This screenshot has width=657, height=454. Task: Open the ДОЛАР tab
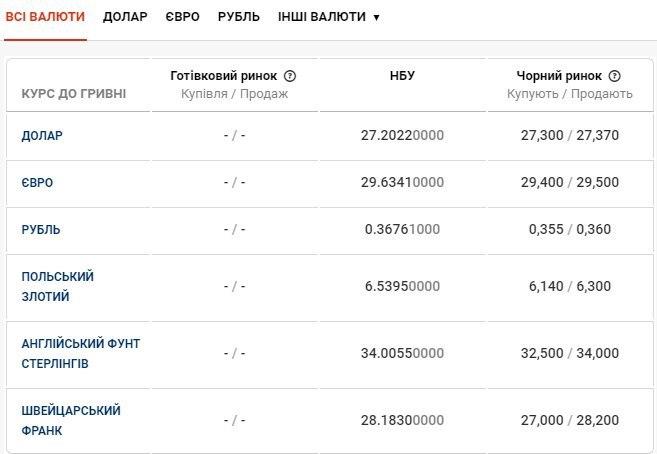(125, 17)
